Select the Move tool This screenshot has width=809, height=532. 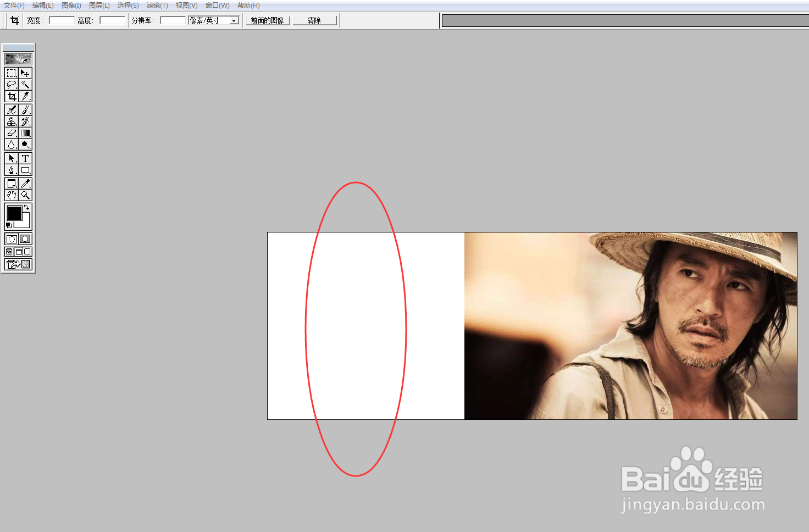coord(25,73)
